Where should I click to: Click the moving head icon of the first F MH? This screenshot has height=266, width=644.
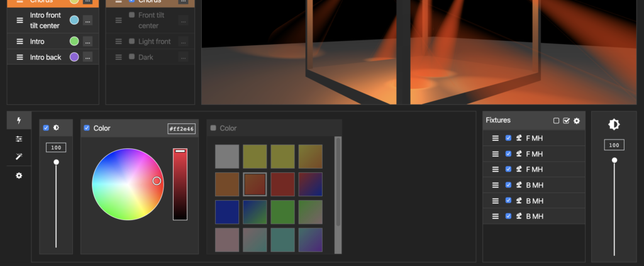519,138
